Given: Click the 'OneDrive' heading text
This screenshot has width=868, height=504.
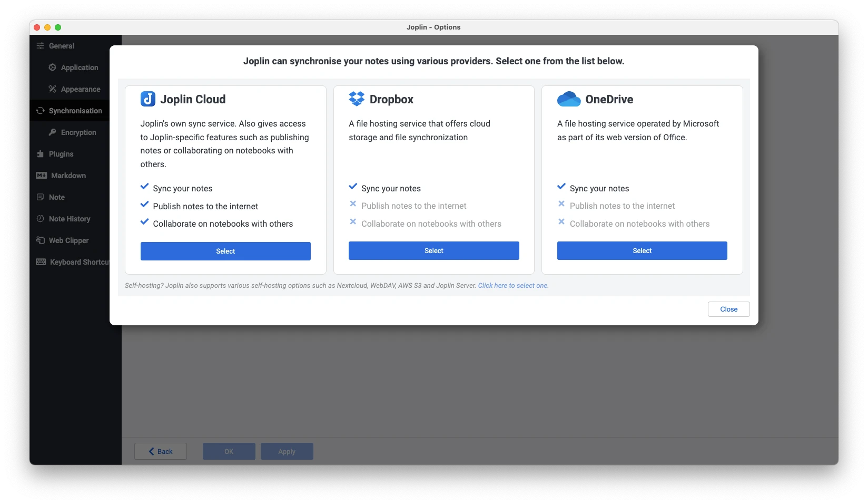Looking at the screenshot, I should [x=609, y=99].
